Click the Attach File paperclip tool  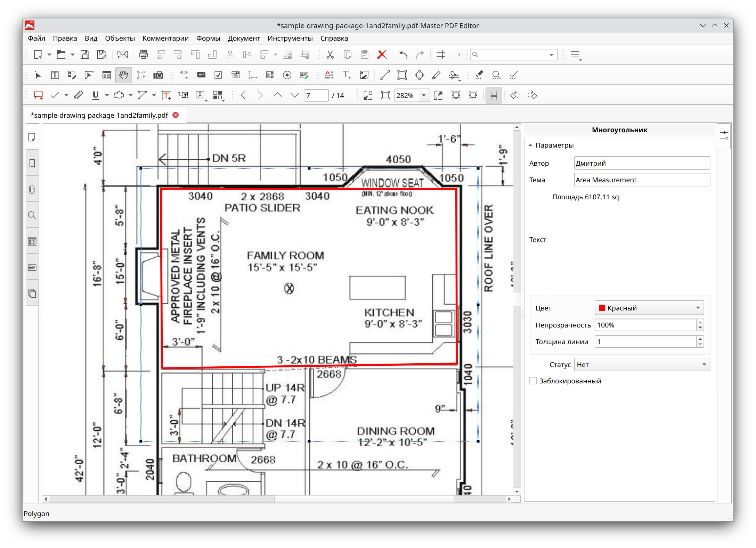(79, 96)
